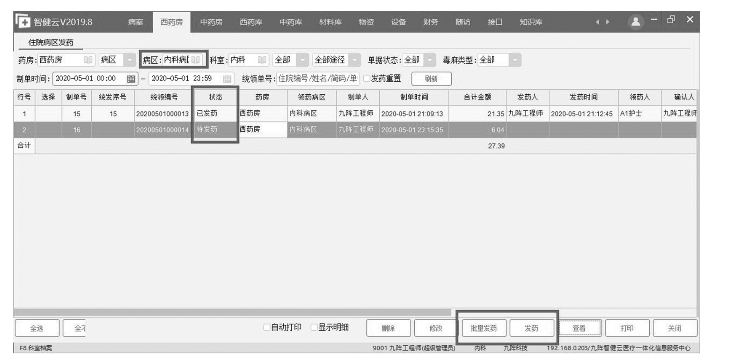729x361 pixels.
Task: Expand the 全部途径 dropdown
Action: tap(355, 60)
